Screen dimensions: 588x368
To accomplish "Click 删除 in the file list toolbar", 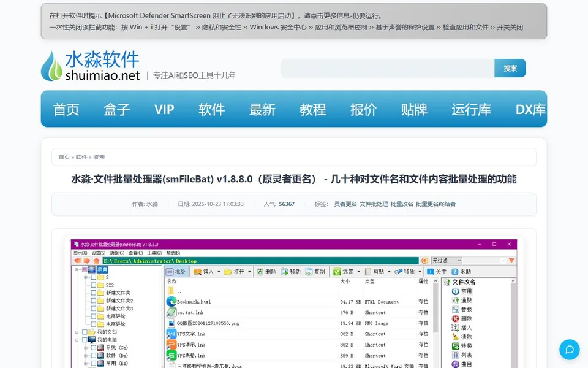I will click(266, 272).
